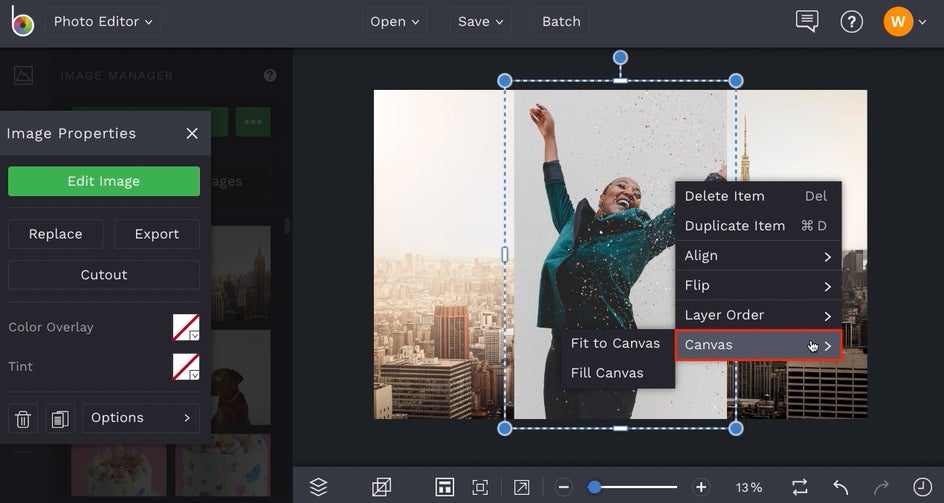Select the Empire State city thumbnail
The height and width of the screenshot is (503, 944).
point(241,274)
